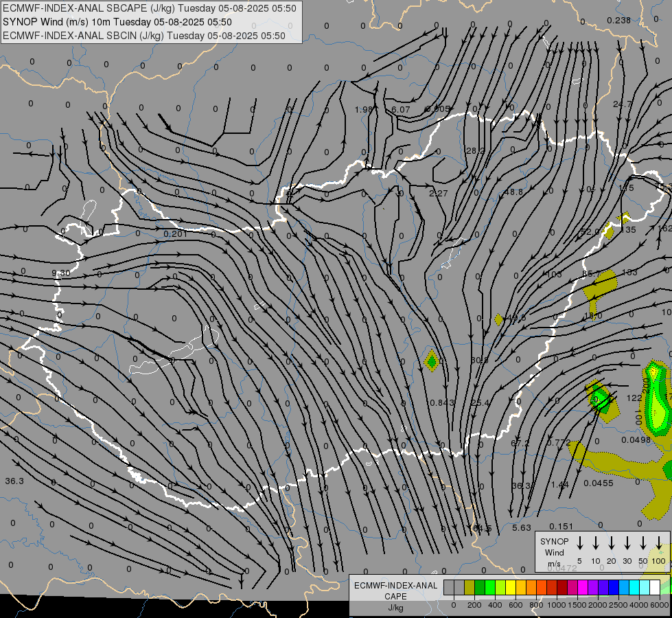672x618 pixels.
Task: Click the map value 1.98
Action: (364, 109)
